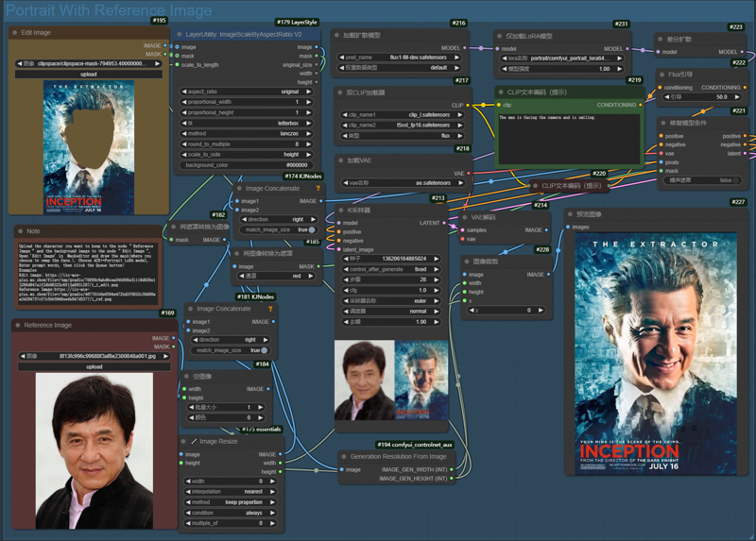
Task: Collapse the green CLIP文本编码 (提示) node dot
Action: pos(501,92)
